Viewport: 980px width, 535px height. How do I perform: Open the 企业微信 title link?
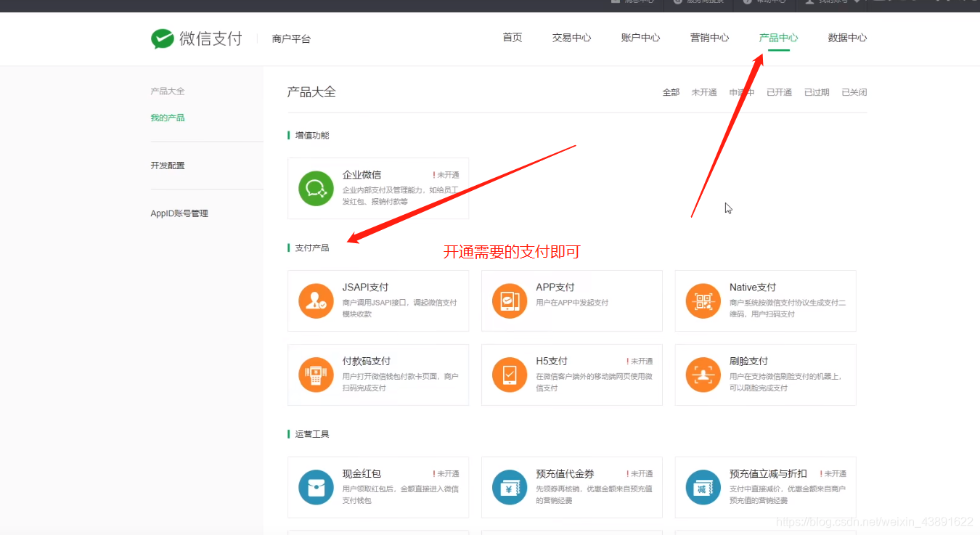coord(362,175)
